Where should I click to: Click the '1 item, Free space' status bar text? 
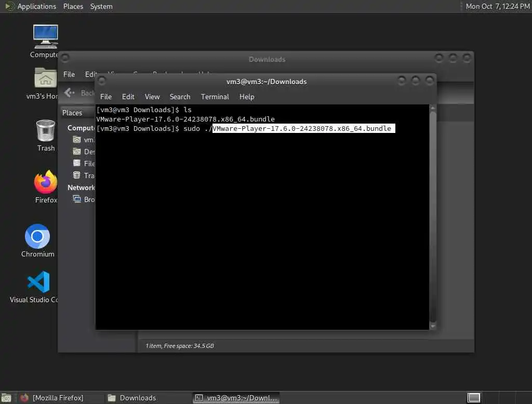pos(180,346)
